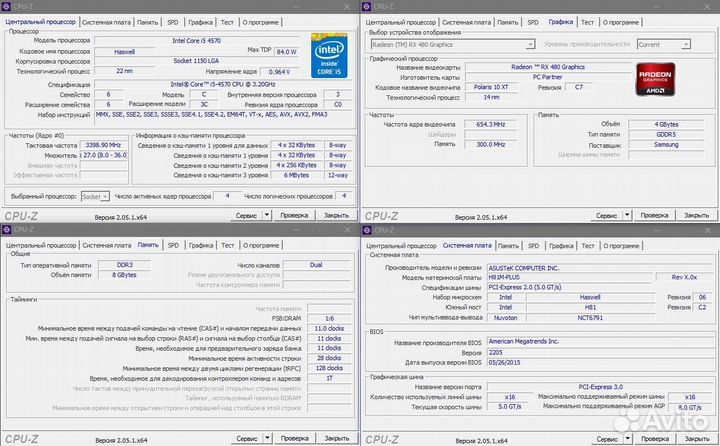Screen dimensions: 720x446
Task: Click the instruction set list field
Action: [x=223, y=120]
